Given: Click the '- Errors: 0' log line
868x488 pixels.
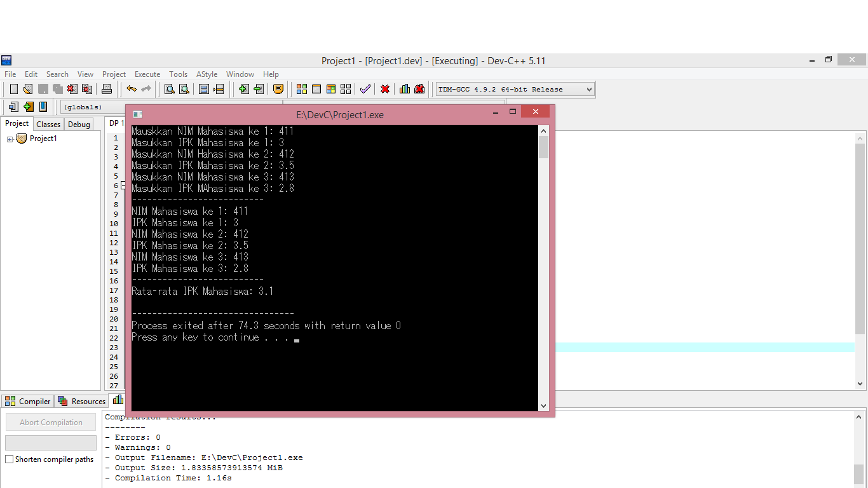Looking at the screenshot, I should 132,437.
